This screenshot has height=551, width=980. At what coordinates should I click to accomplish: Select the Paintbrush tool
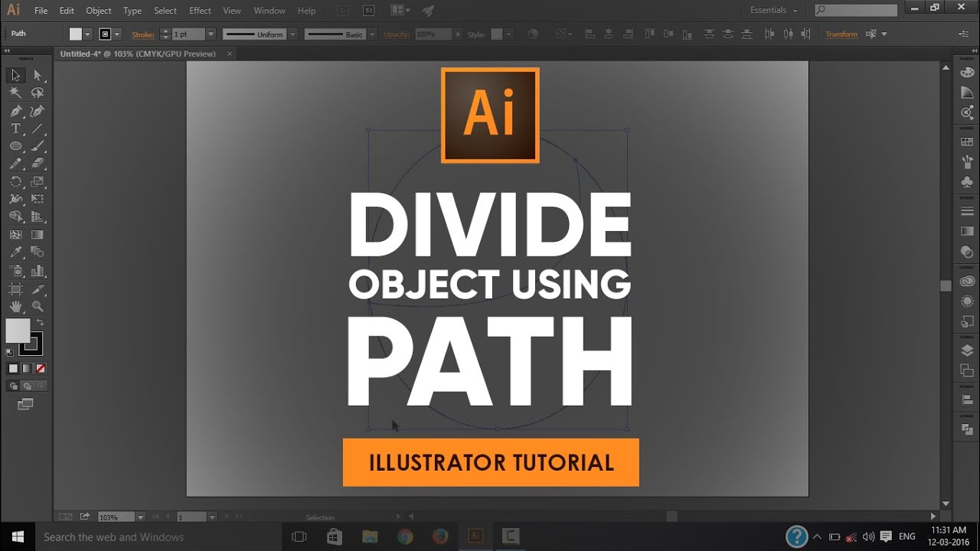(38, 146)
